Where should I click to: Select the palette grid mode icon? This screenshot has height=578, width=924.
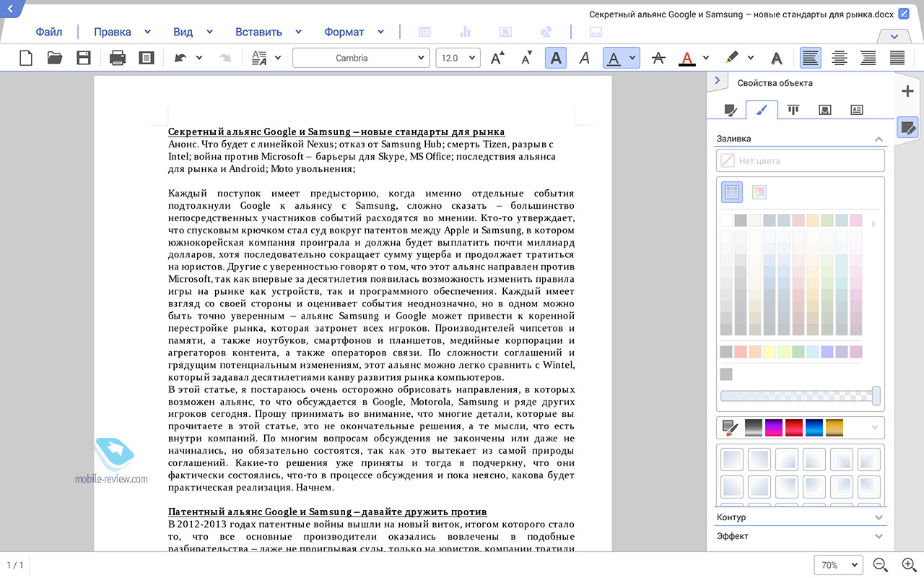(732, 191)
